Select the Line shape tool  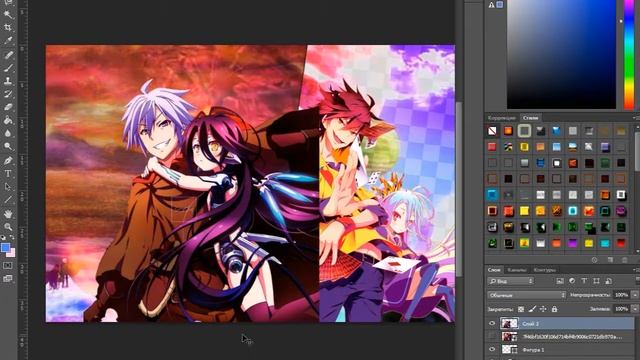coord(8,200)
